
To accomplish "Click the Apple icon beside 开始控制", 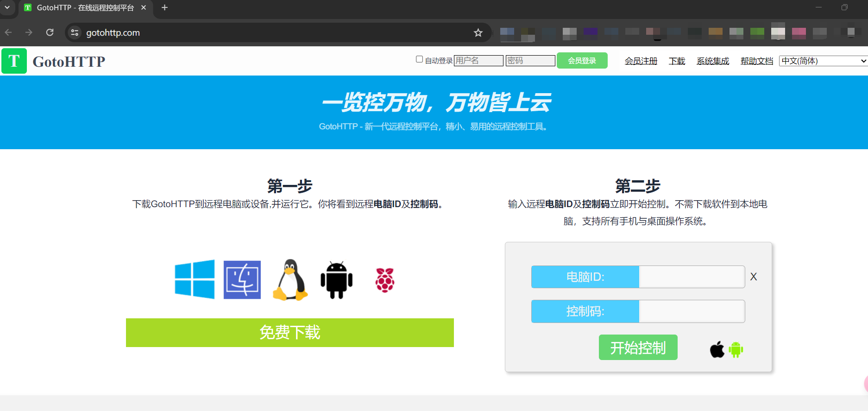I will click(x=717, y=349).
